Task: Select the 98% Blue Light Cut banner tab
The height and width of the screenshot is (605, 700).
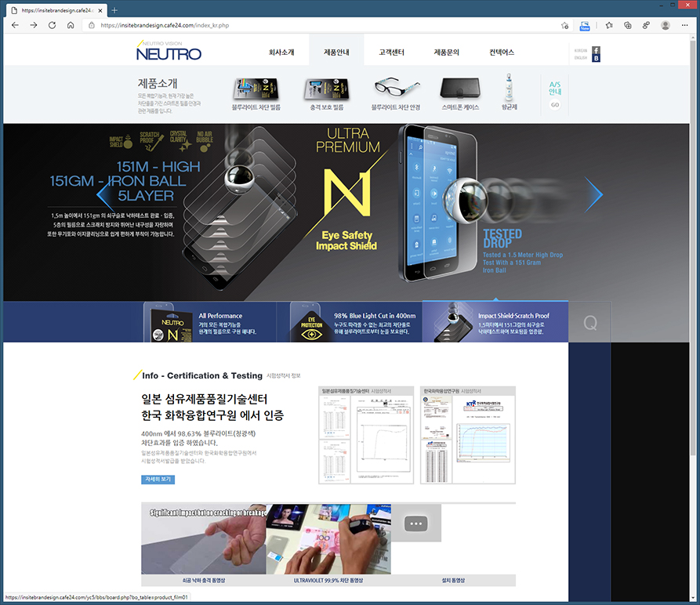Action: [x=349, y=322]
